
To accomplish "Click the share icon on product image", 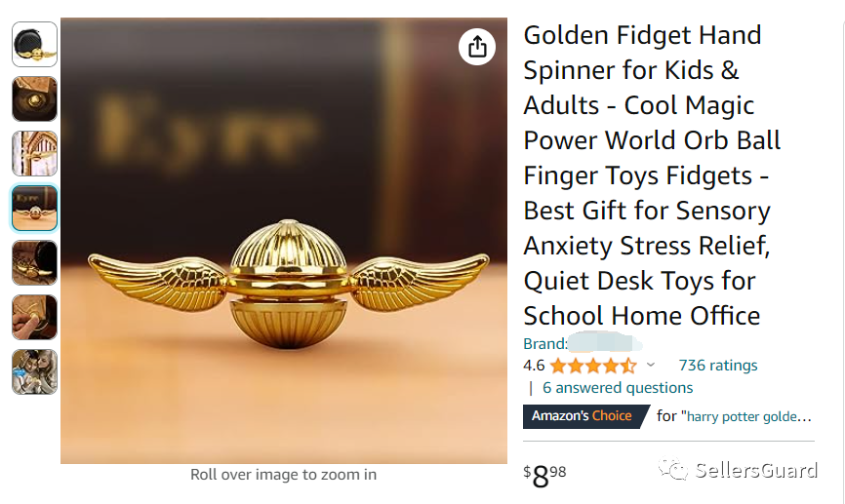I will [477, 47].
